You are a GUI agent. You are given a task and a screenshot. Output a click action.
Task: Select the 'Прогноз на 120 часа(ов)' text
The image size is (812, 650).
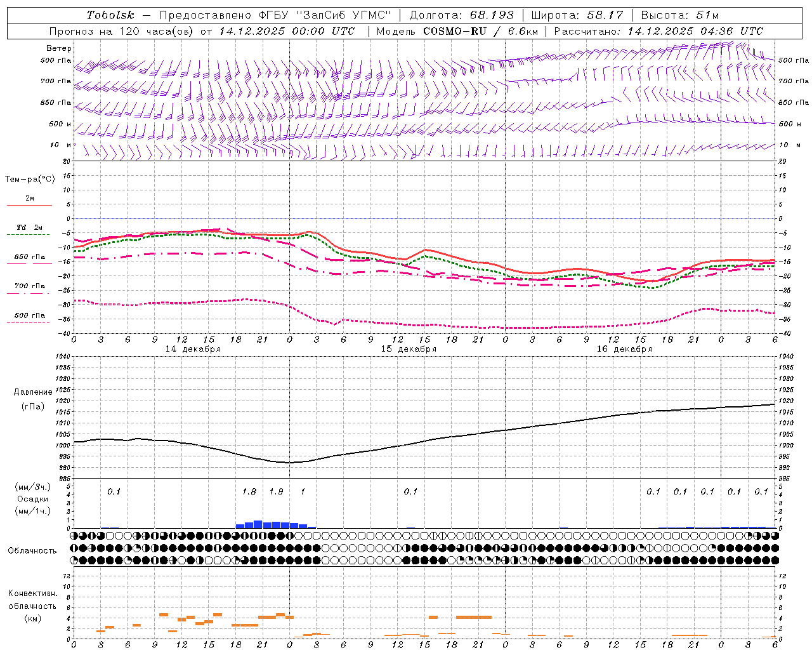(x=122, y=31)
